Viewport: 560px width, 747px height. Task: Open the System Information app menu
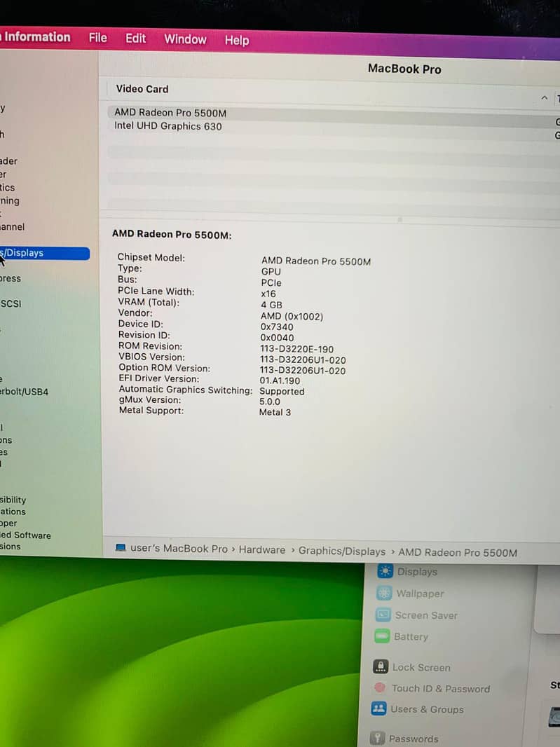tap(36, 37)
